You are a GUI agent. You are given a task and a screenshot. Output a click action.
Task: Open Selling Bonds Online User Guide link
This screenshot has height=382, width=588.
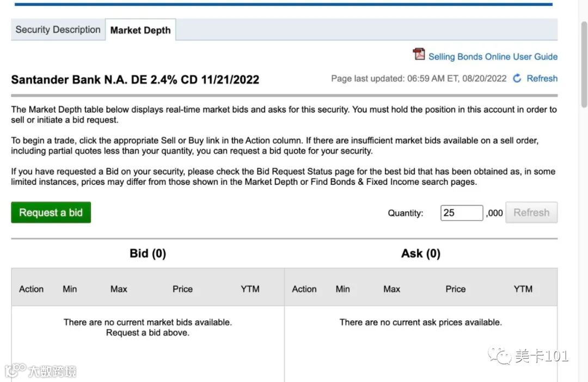493,57
